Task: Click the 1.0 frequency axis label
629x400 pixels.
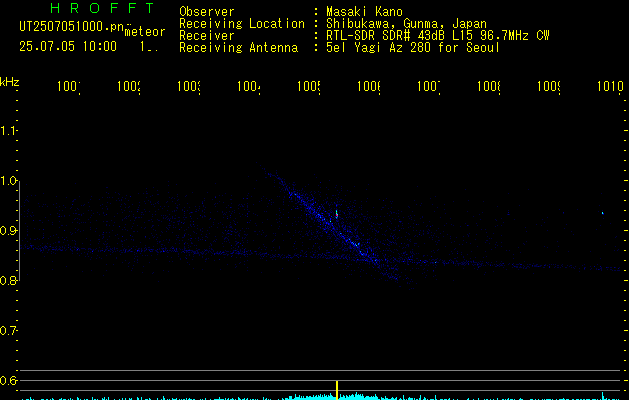Action: click(x=8, y=181)
